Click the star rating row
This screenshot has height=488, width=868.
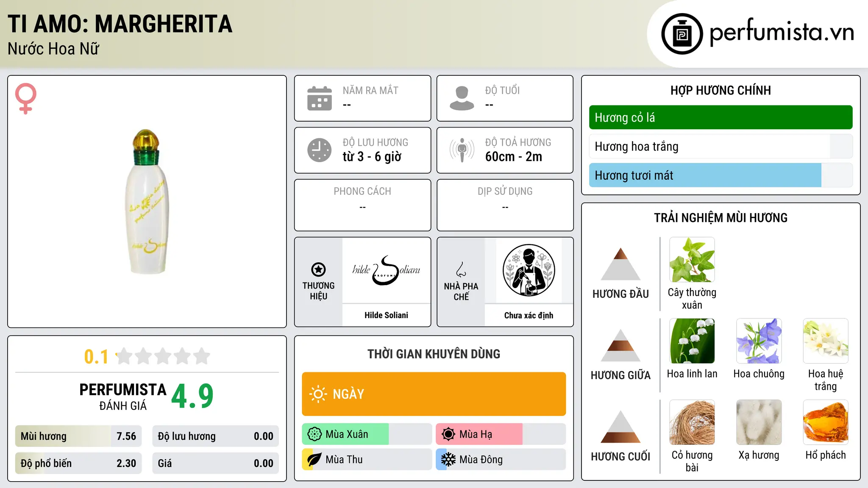[x=163, y=356]
